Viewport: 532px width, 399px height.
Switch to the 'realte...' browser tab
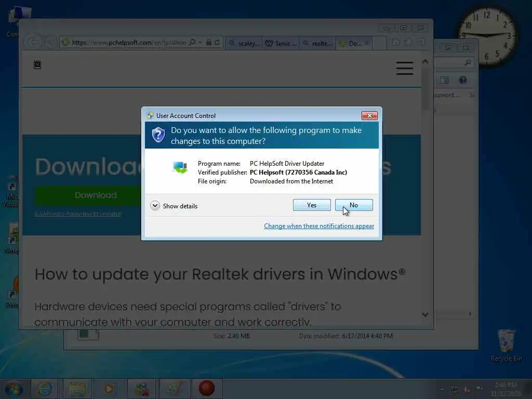click(x=318, y=43)
